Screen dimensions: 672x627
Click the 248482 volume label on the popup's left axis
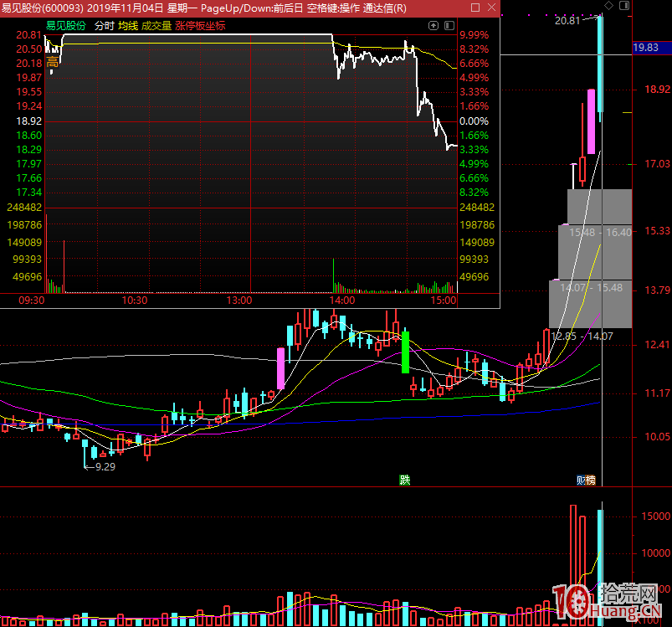pyautogui.click(x=24, y=208)
